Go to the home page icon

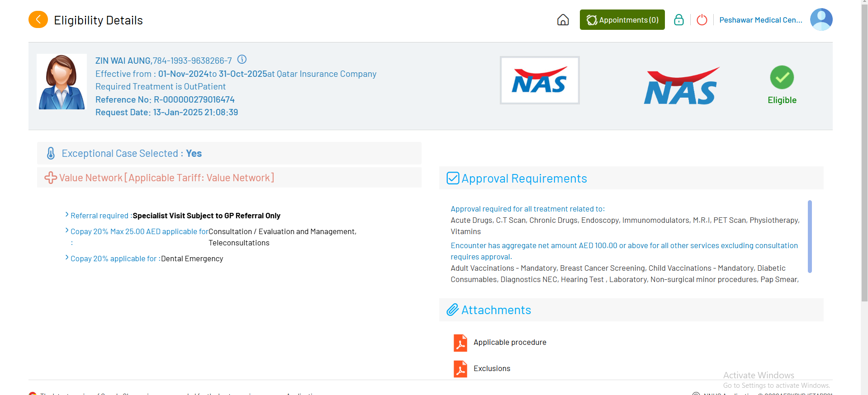[563, 20]
